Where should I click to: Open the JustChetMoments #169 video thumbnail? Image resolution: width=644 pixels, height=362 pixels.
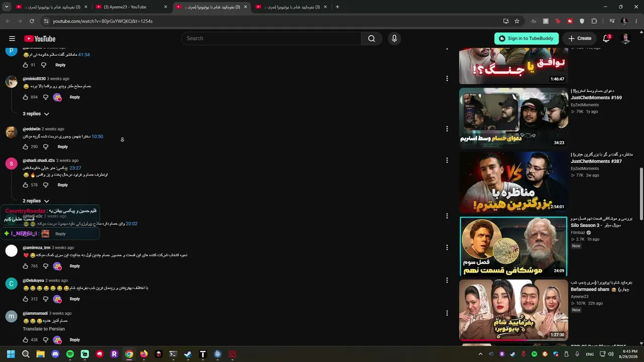click(x=513, y=118)
